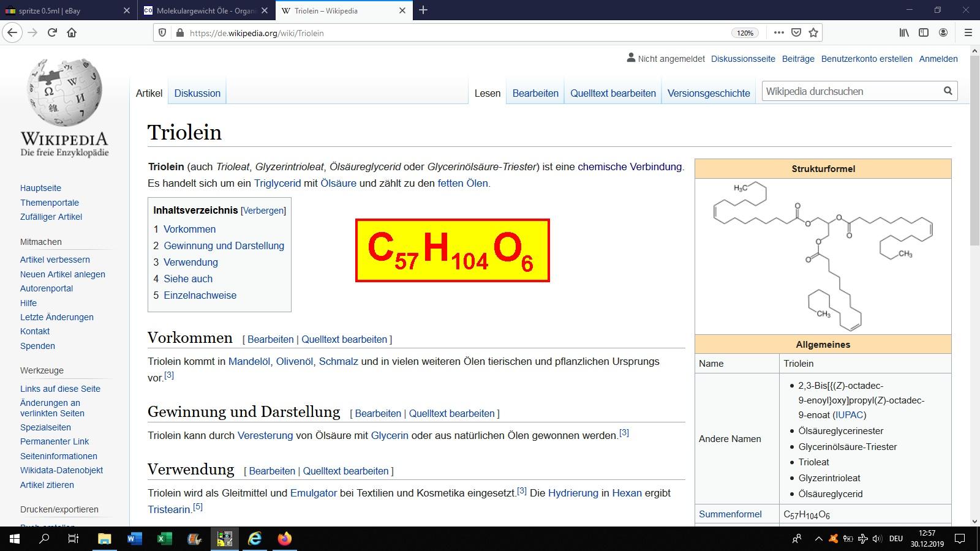The width and height of the screenshot is (980, 551).
Task: Toggle the browser sidebar icon
Action: coord(924,32)
